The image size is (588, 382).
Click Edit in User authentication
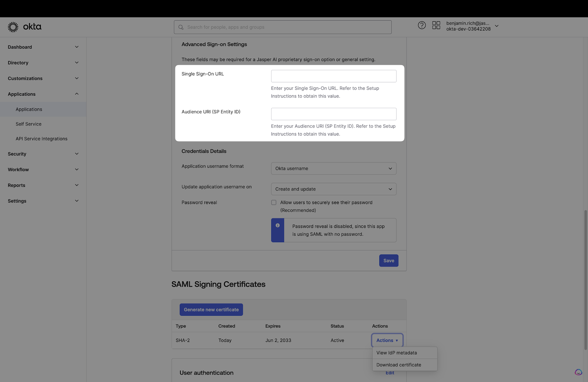pyautogui.click(x=390, y=373)
